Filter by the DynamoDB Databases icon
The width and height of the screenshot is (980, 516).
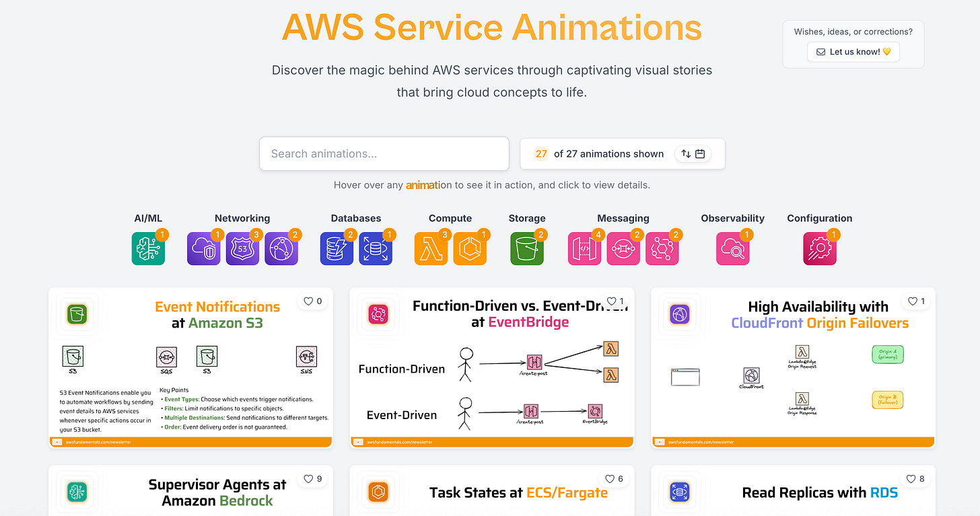click(337, 248)
